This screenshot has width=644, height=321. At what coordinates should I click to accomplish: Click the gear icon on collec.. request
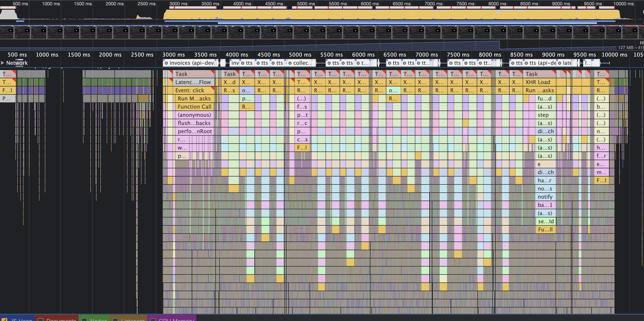click(x=290, y=63)
